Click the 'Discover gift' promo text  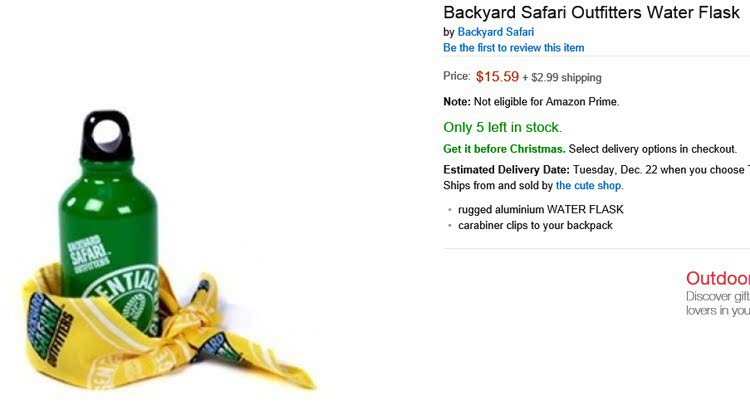pos(717,296)
